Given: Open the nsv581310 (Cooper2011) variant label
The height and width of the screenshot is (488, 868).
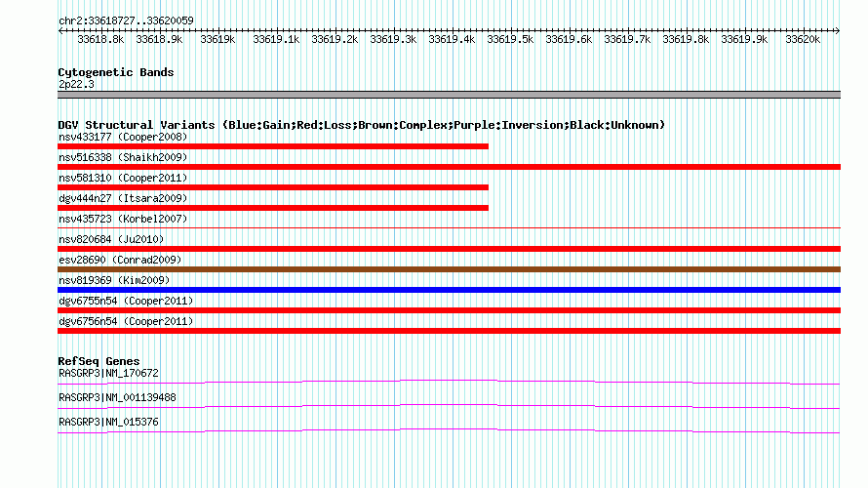Looking at the screenshot, I should coord(123,178).
